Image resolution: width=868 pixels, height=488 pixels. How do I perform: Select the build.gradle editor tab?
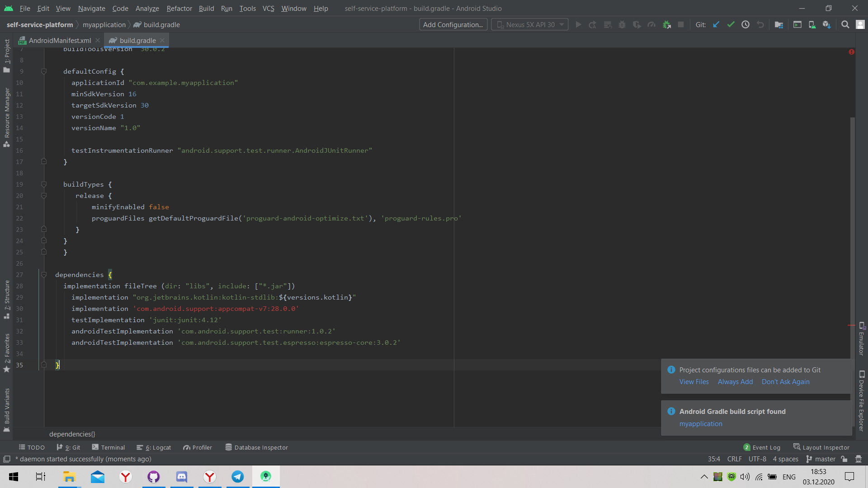(x=137, y=41)
